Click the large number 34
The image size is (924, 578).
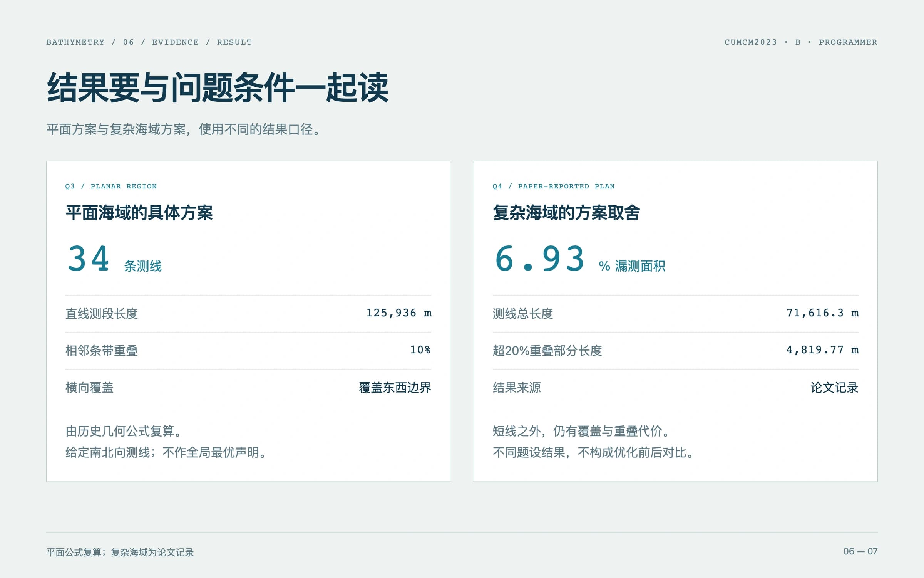tap(88, 259)
